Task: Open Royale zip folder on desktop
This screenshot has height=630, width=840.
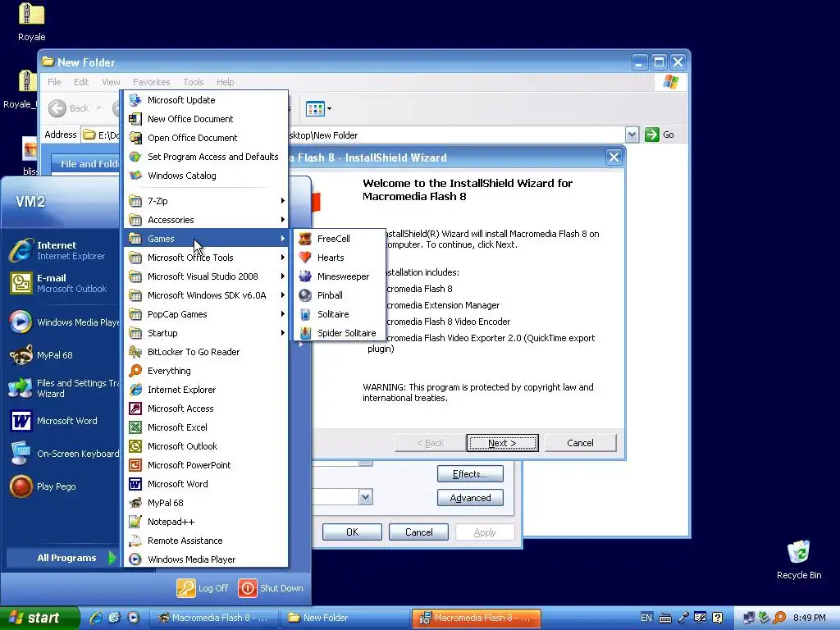Action: [32, 21]
